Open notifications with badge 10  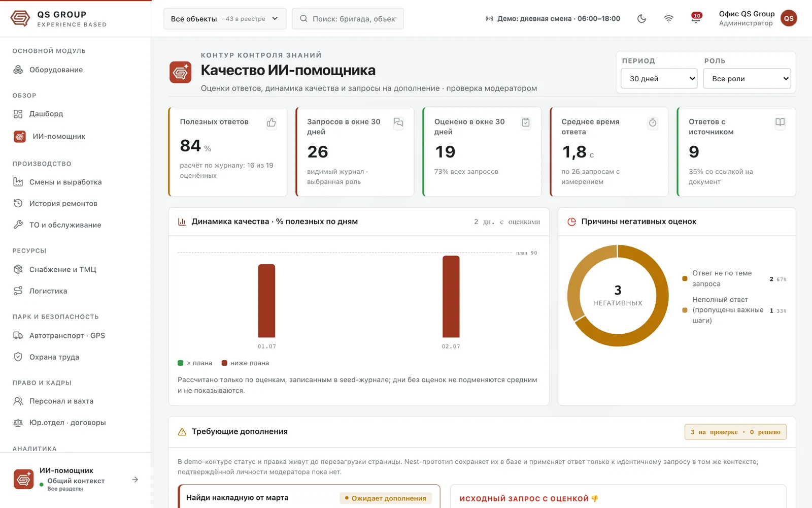696,18
